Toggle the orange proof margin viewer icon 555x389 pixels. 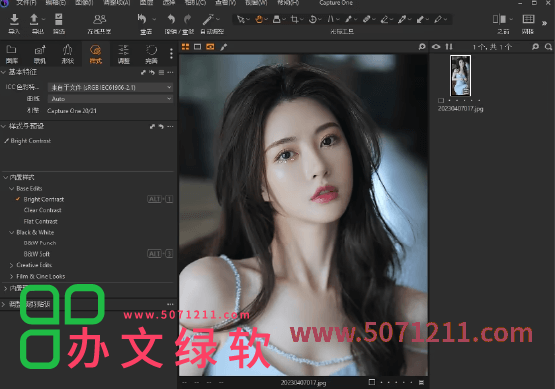click(x=210, y=47)
